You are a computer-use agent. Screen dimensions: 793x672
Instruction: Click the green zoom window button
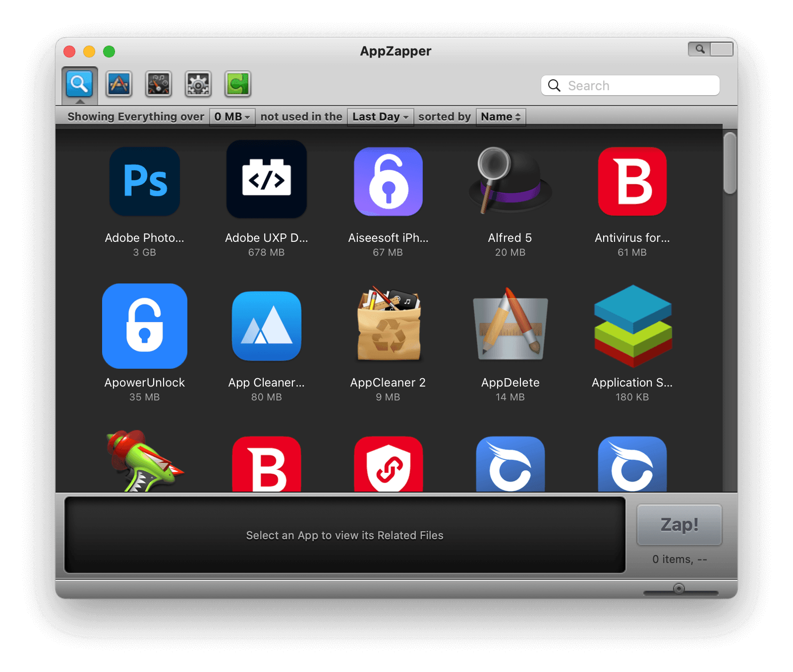pyautogui.click(x=109, y=52)
